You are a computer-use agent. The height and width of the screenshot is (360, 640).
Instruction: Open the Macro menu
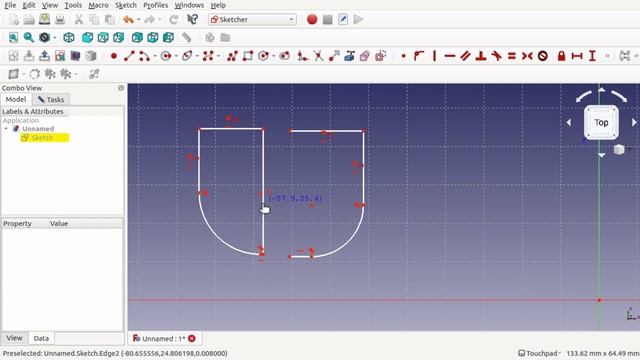click(x=98, y=5)
